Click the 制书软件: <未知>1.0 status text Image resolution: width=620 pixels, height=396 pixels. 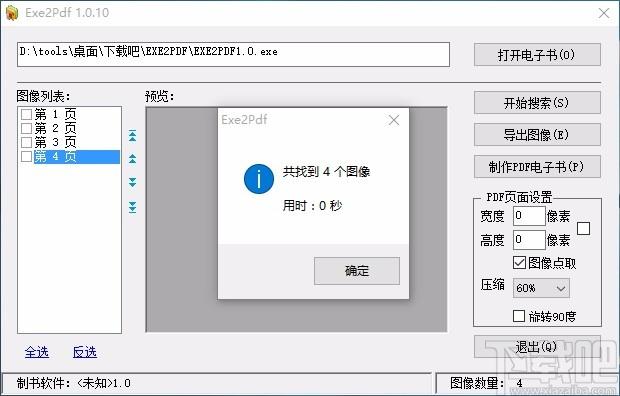[x=74, y=383]
